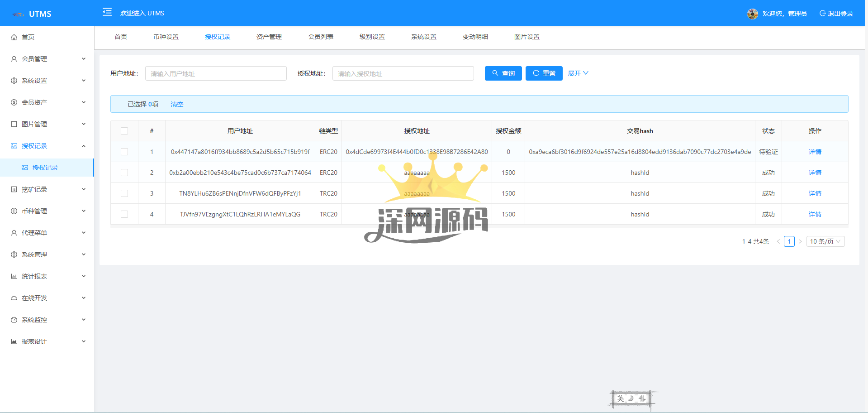This screenshot has height=413, width=868.
Task: Click the admin user avatar
Action: (752, 14)
